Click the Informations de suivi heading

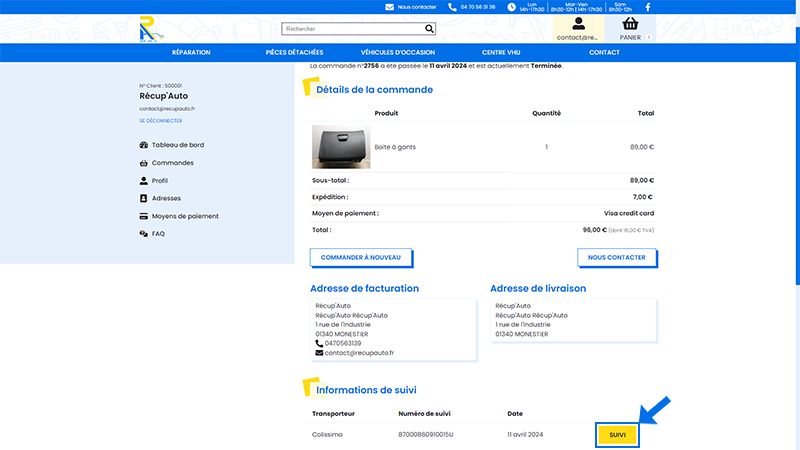point(366,390)
